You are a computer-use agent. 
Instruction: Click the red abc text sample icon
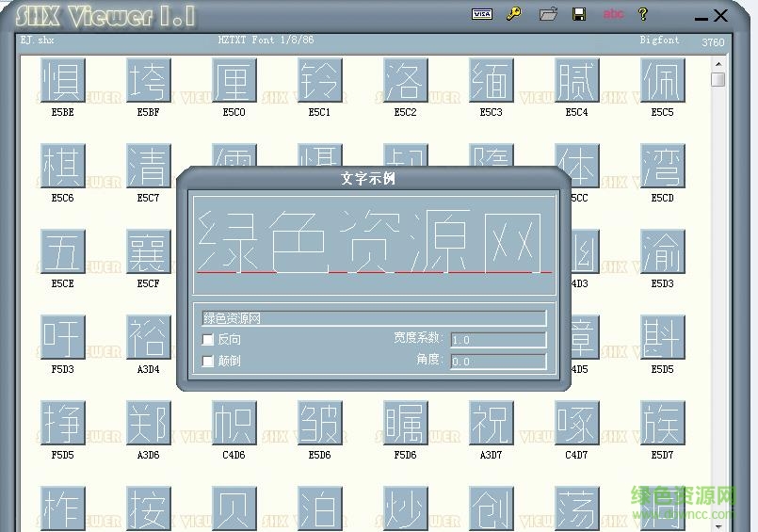pos(613,14)
